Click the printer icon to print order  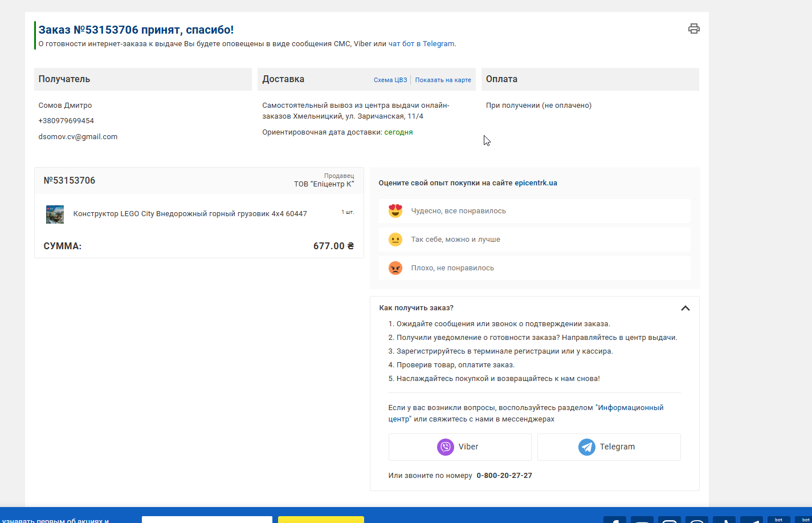693,29
